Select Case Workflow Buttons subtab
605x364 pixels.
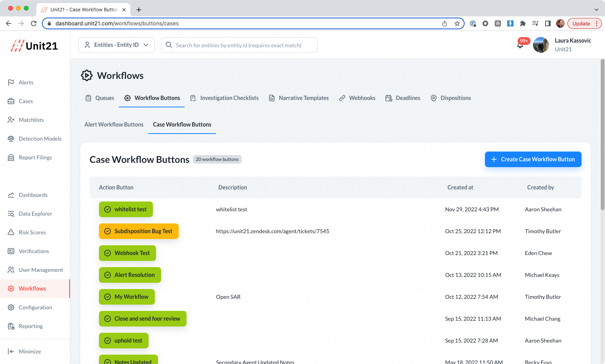(x=182, y=125)
